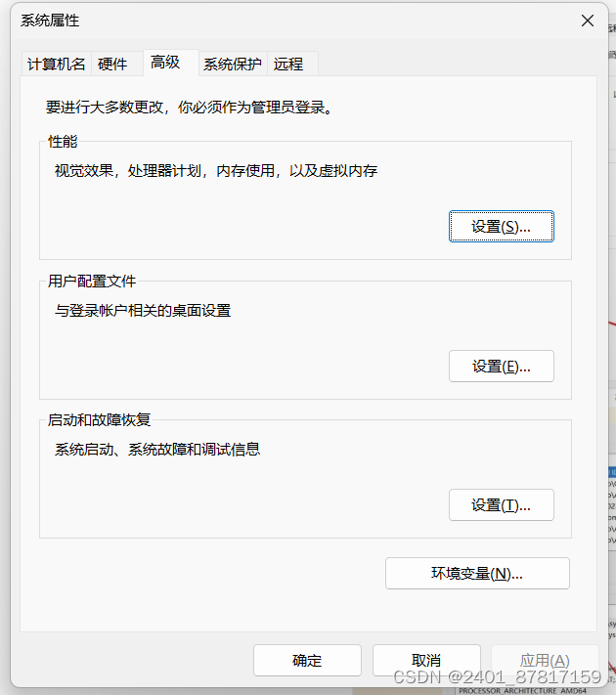The image size is (616, 695).
Task: Go to the 系统保护 tab
Action: tap(233, 65)
